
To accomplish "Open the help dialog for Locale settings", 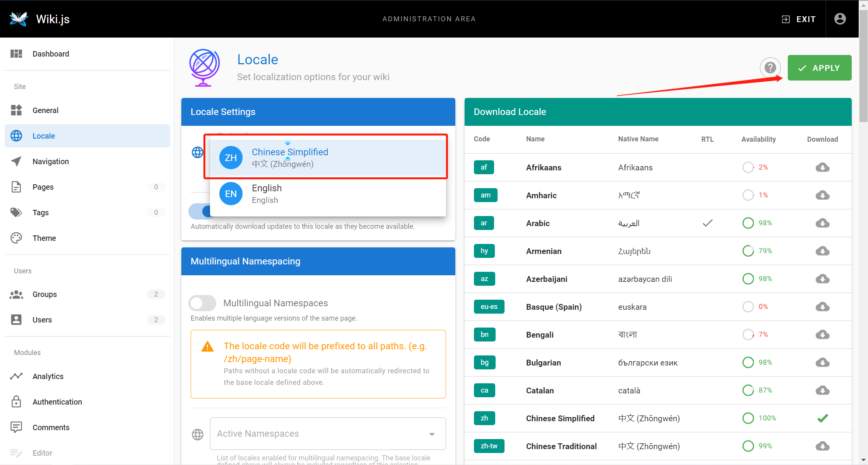I will click(770, 68).
